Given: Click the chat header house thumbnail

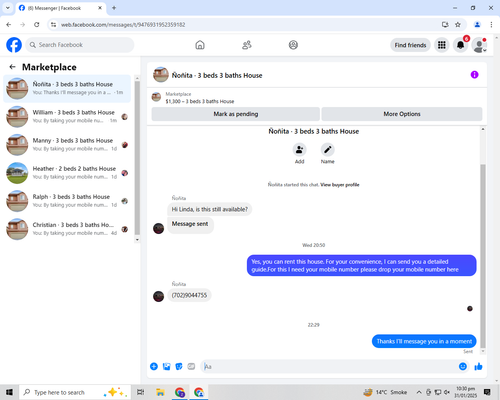Looking at the screenshot, I should [x=161, y=75].
